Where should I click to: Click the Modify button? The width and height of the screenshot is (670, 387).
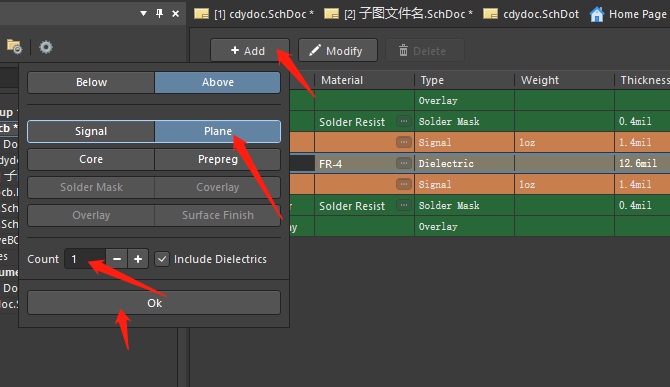[338, 51]
